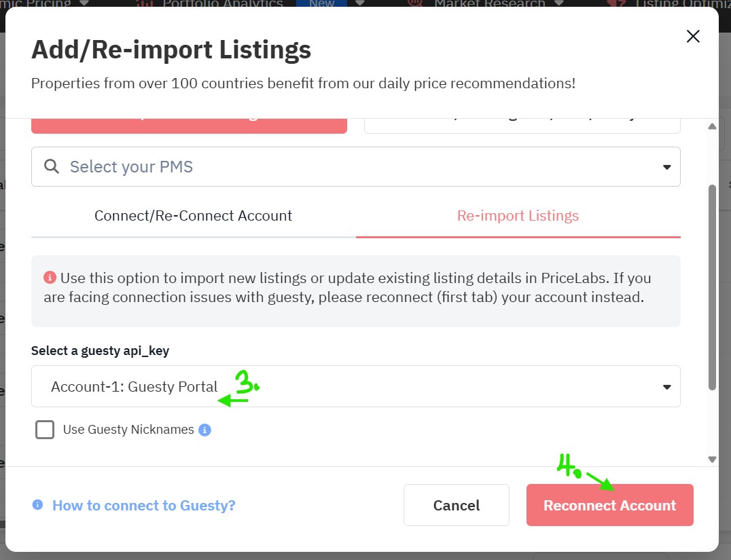Viewport: 731px width, 560px height.
Task: Close the Add/Re-import Listings dialog
Action: point(693,37)
